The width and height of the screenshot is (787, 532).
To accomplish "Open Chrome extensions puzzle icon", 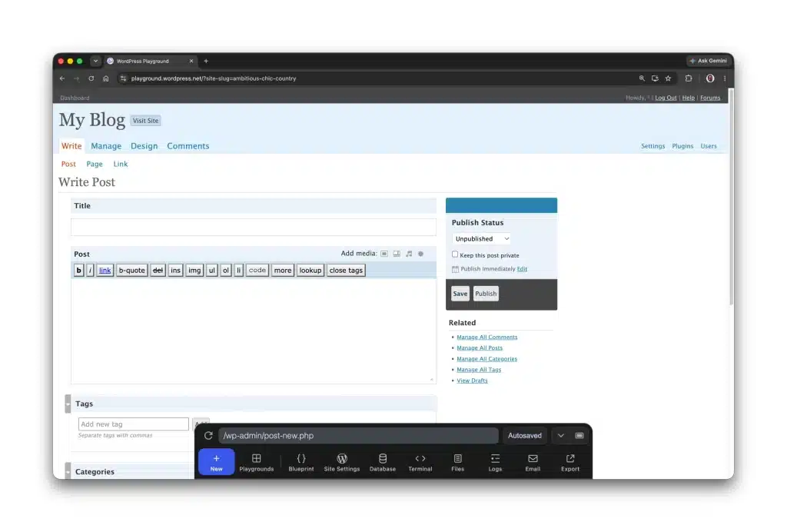I will tap(689, 78).
